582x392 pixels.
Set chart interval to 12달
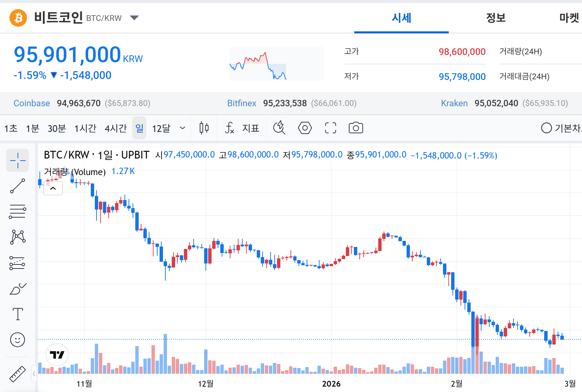pos(161,128)
